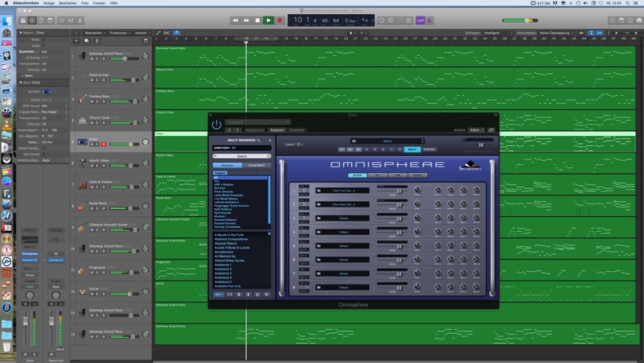Toggle the Flex button in tracks toolbar
Viewport: 644px width, 363px height.
pos(166,32)
